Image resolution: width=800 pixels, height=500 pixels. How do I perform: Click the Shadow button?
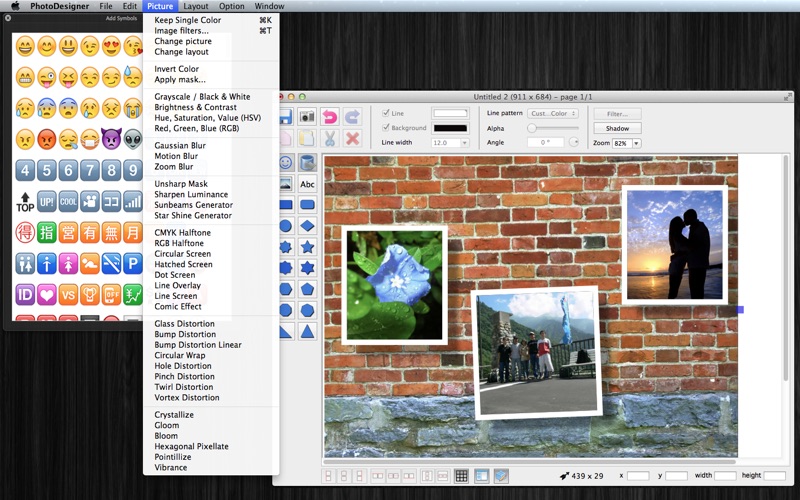[617, 129]
